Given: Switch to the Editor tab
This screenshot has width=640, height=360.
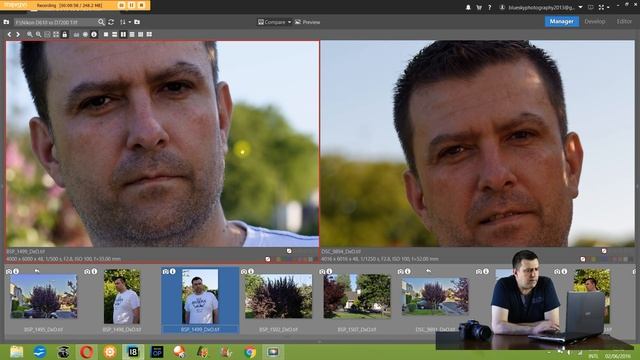Looking at the screenshot, I should [x=624, y=21].
